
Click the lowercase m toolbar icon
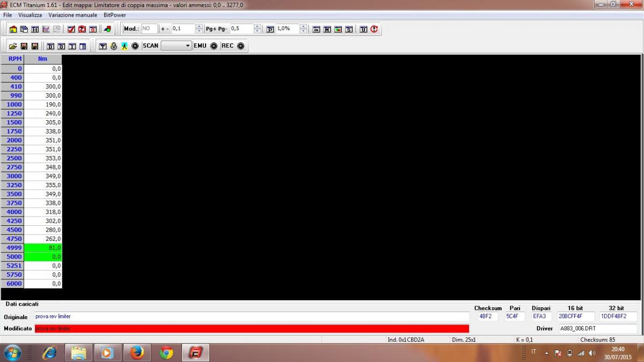(x=316, y=29)
